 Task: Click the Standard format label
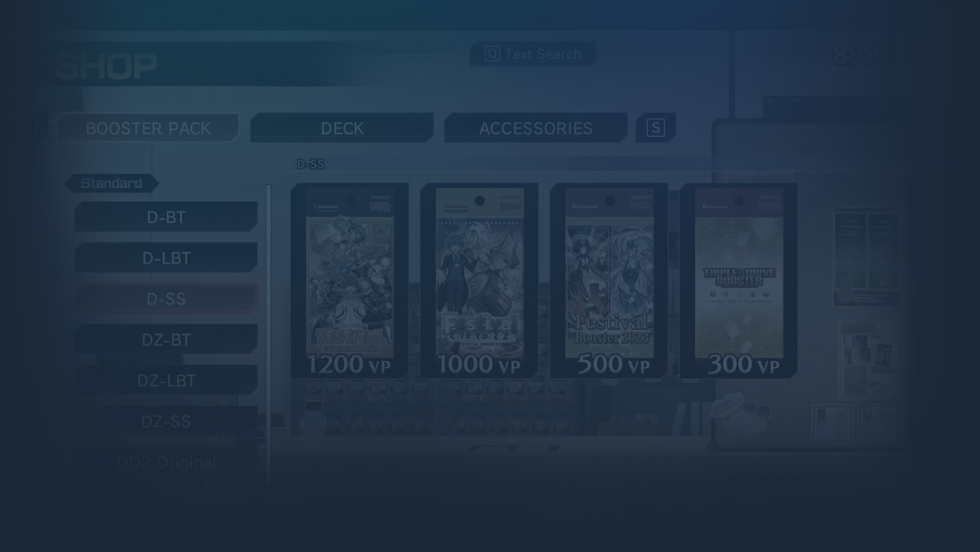point(112,183)
